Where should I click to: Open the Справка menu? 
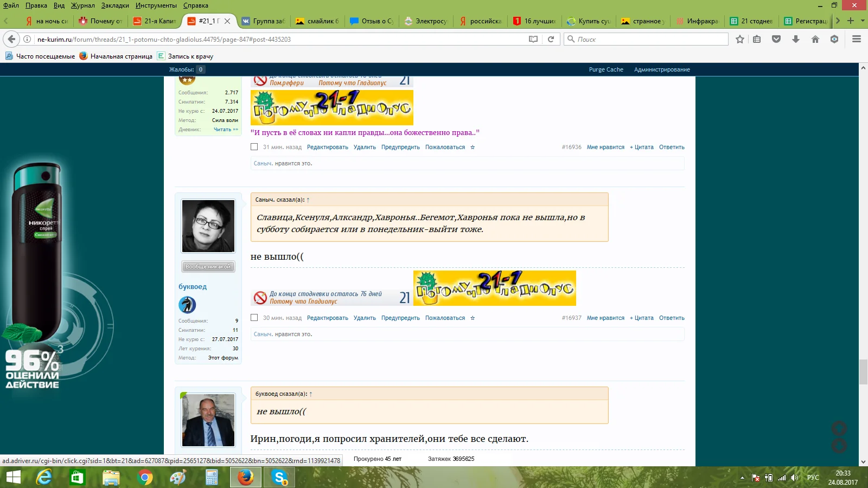[196, 5]
